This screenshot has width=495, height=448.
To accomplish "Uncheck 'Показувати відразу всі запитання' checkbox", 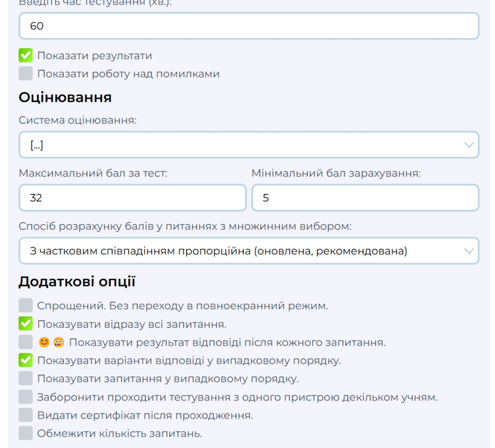I will 26,324.
